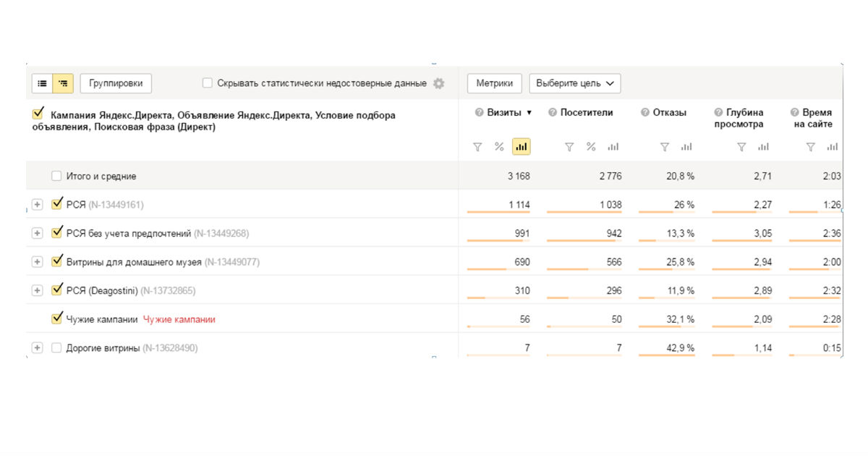Image resolution: width=868 pixels, height=456 pixels.
Task: Toggle bar chart icon under Глубина просмотра
Action: coord(763,147)
